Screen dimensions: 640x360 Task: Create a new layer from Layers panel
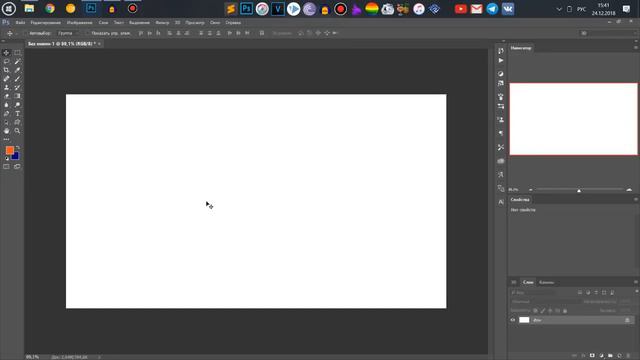[x=619, y=356]
